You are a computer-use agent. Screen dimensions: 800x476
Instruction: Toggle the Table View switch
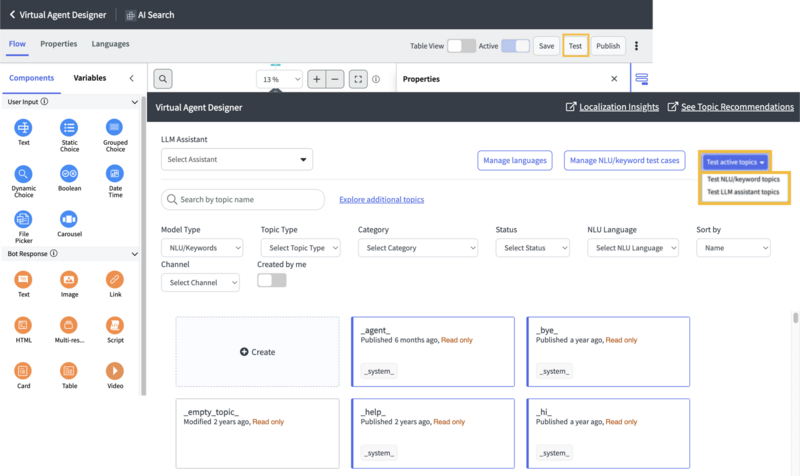point(462,46)
